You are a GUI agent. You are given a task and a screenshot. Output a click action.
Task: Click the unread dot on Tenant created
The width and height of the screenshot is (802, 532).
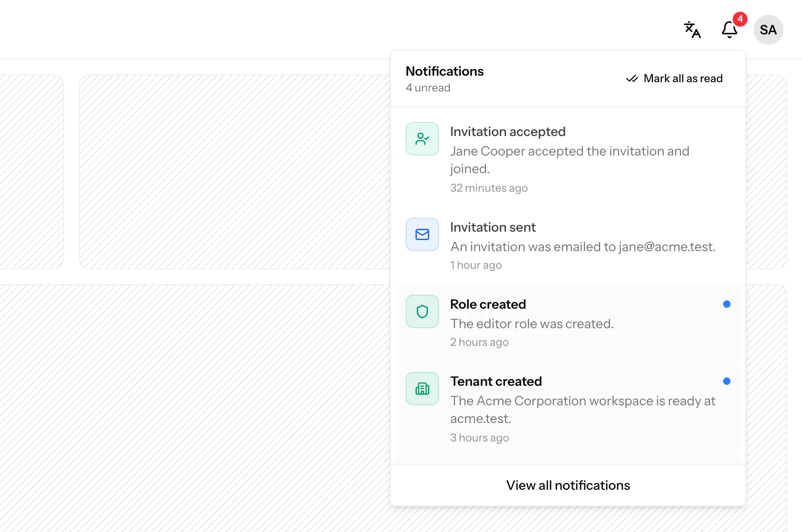[x=727, y=381]
